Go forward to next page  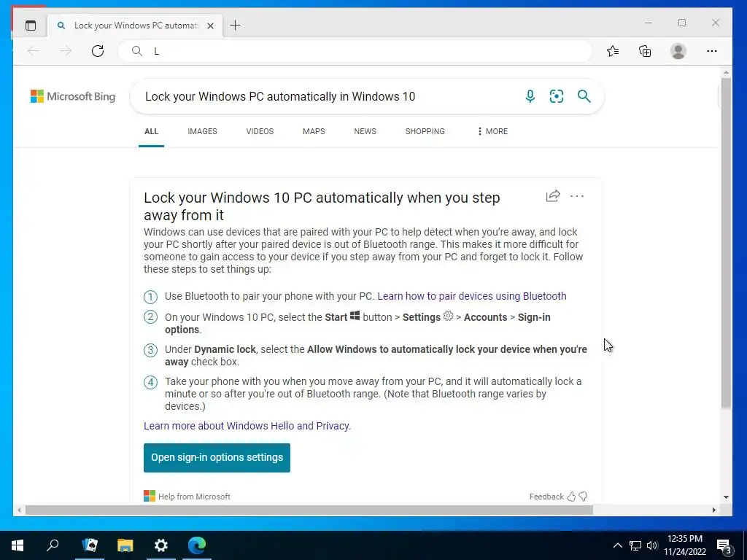click(x=66, y=51)
